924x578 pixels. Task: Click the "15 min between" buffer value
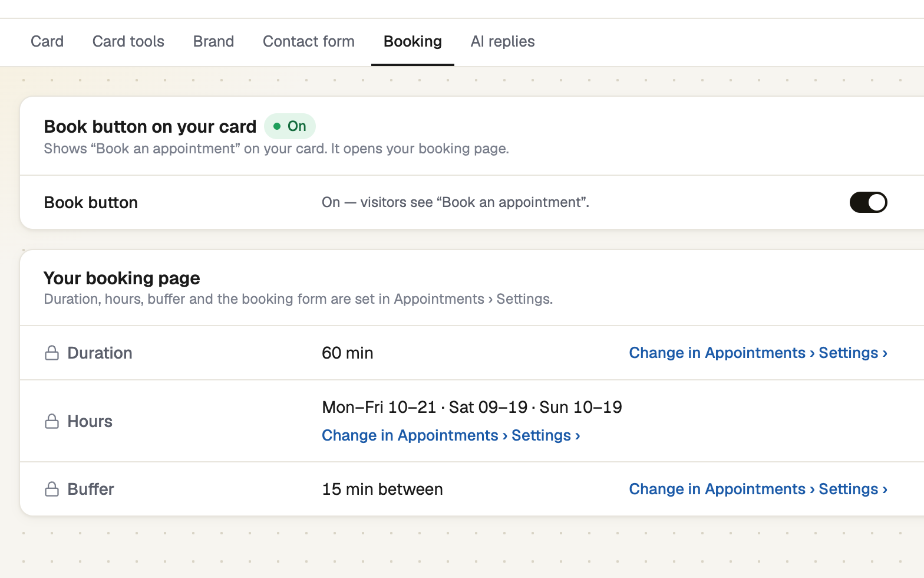coord(382,489)
